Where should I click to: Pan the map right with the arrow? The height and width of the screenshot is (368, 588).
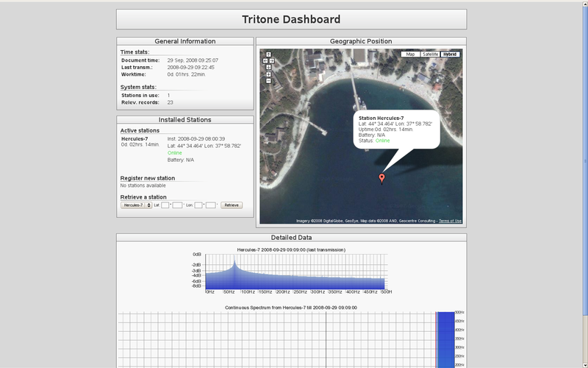click(x=272, y=61)
